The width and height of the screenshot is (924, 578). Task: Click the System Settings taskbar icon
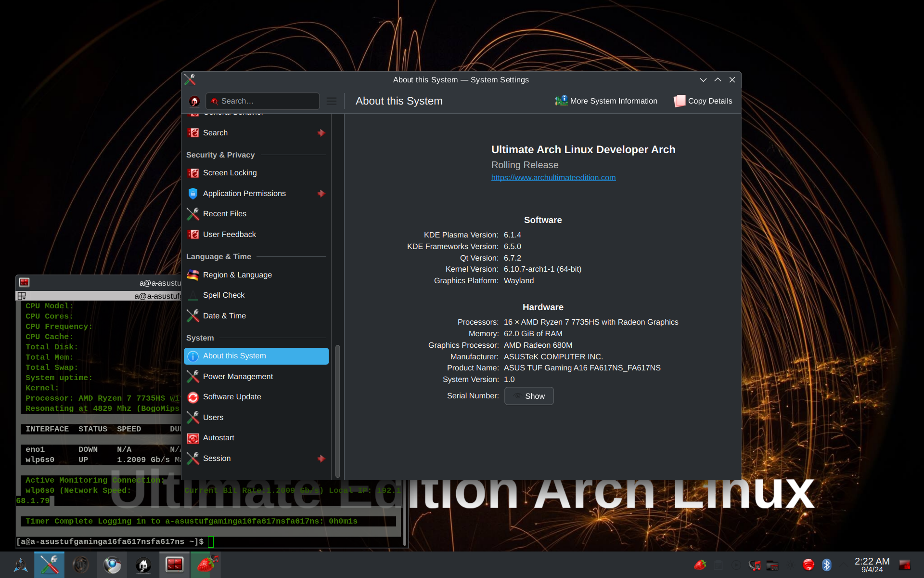click(49, 565)
